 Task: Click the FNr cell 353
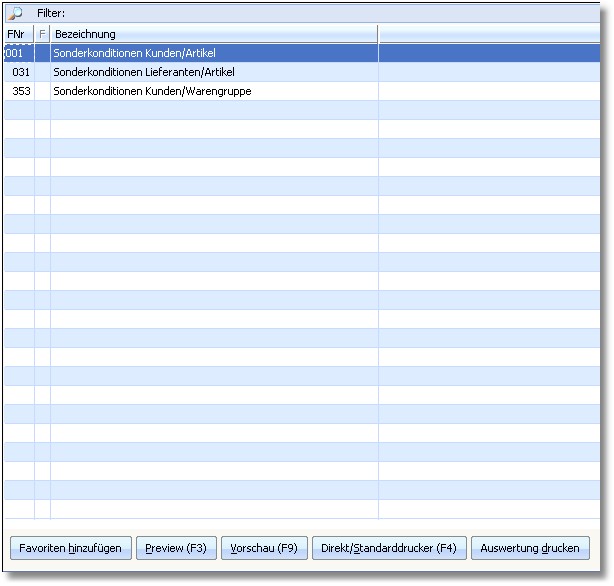click(x=21, y=91)
